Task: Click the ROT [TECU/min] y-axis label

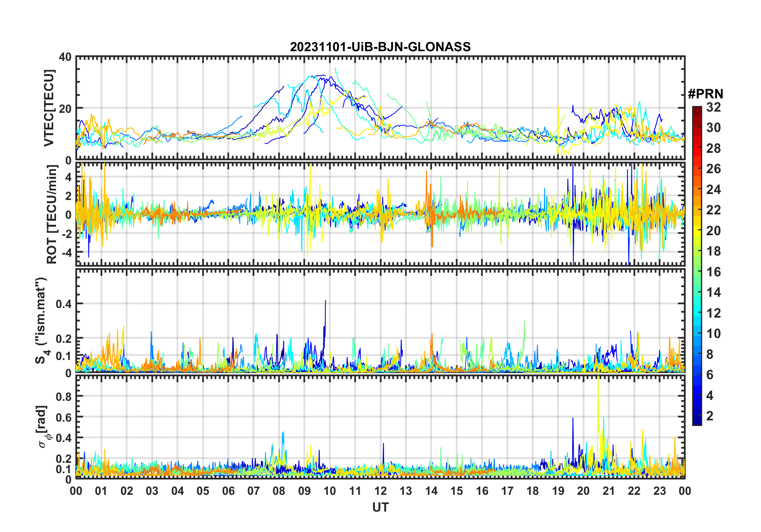Action: (x=52, y=215)
